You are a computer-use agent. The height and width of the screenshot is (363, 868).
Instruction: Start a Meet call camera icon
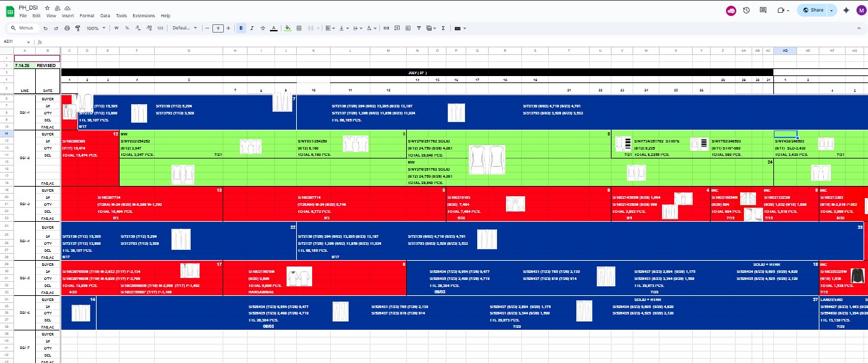tap(781, 10)
